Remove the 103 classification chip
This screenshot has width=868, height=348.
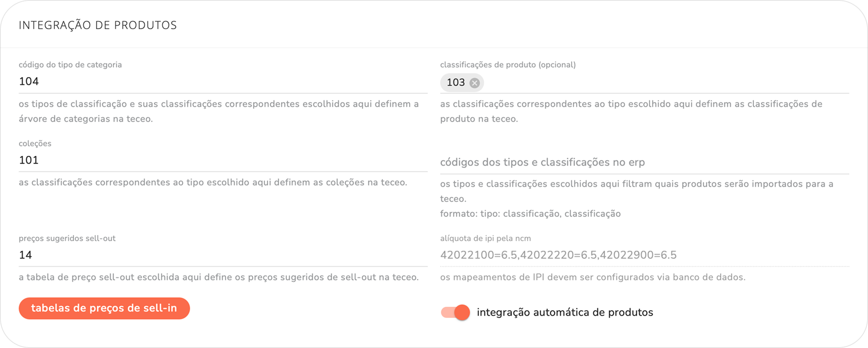[475, 83]
